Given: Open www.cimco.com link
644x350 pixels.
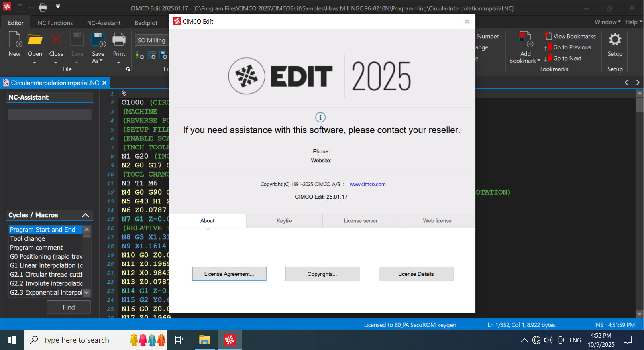Looking at the screenshot, I should tap(367, 184).
